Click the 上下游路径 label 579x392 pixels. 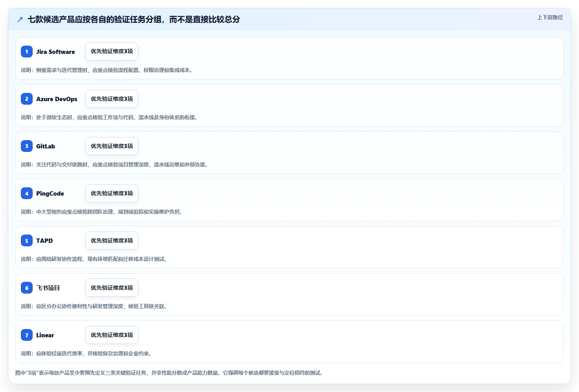(x=550, y=17)
